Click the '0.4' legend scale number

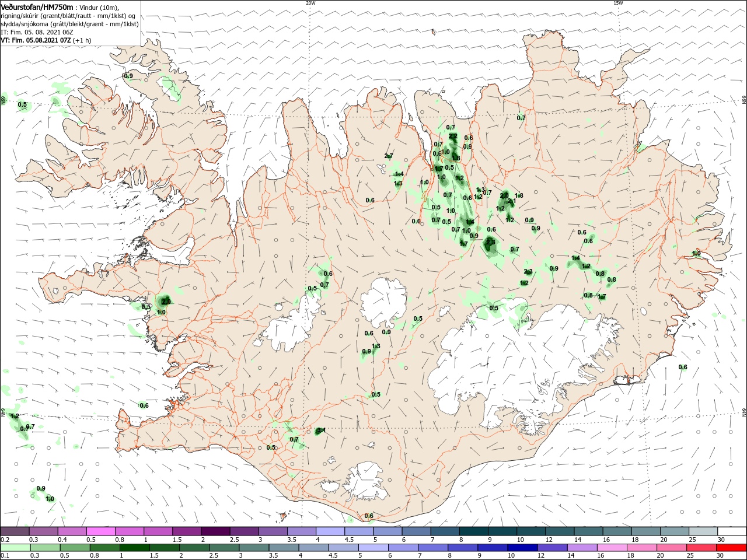coord(62,540)
